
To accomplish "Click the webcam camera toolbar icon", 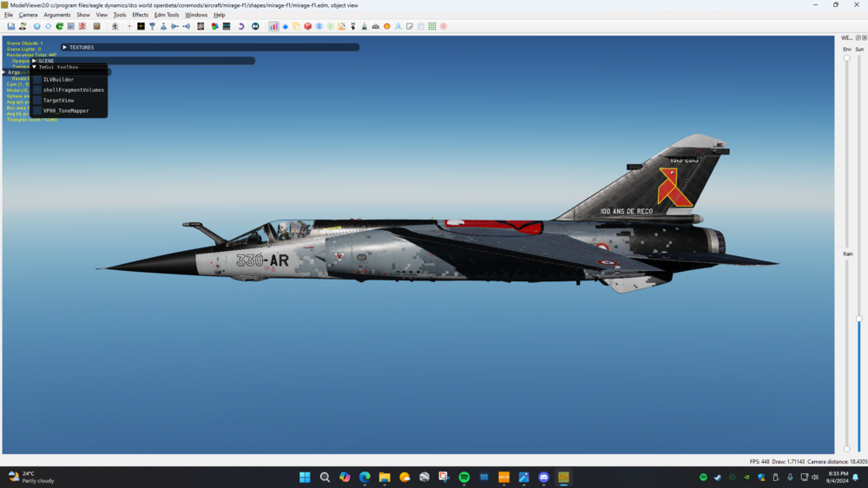I will click(x=115, y=26).
